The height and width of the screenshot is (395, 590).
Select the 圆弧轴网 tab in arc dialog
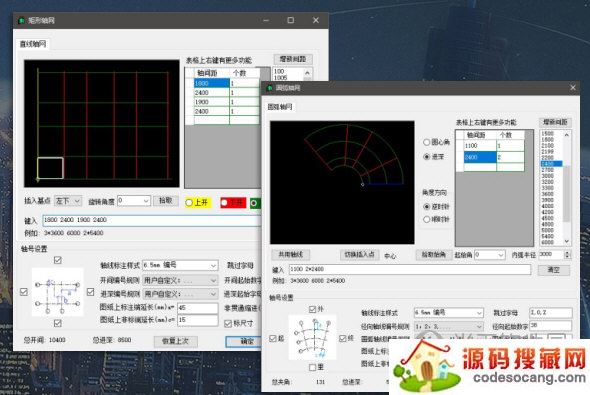[x=280, y=107]
